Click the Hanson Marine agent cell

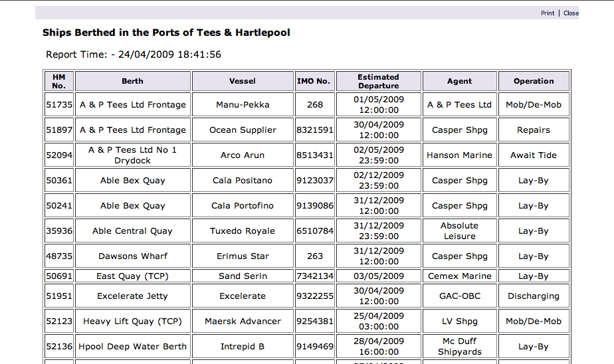pos(459,155)
